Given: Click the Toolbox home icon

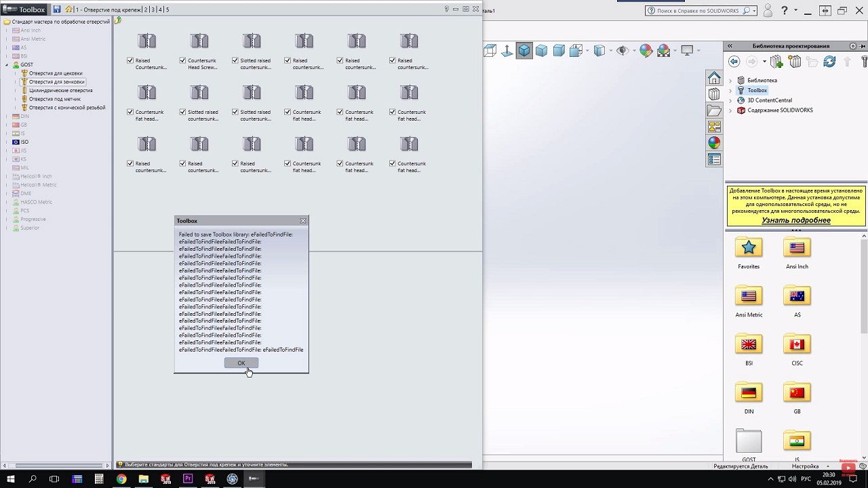Looking at the screenshot, I should click(x=68, y=9).
